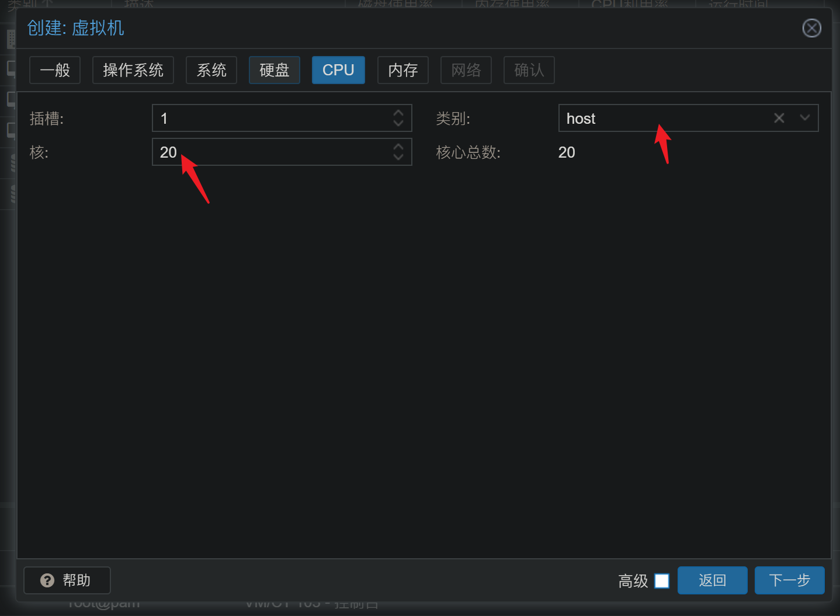Click 下一步 to proceed to next step
Viewport: 840px width, 616px height.
[x=789, y=580]
